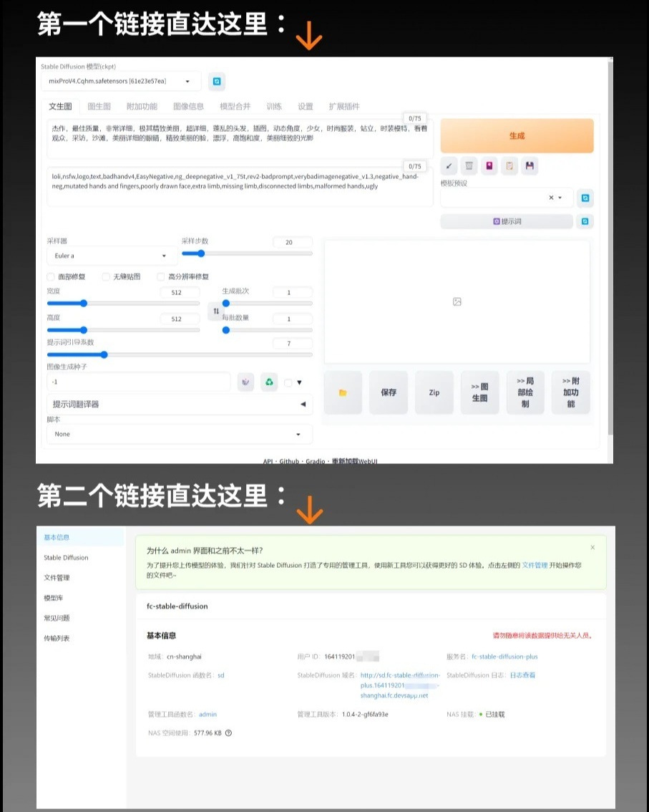Adjust the 生成批次 slider
This screenshot has height=812, width=649.
(x=267, y=303)
